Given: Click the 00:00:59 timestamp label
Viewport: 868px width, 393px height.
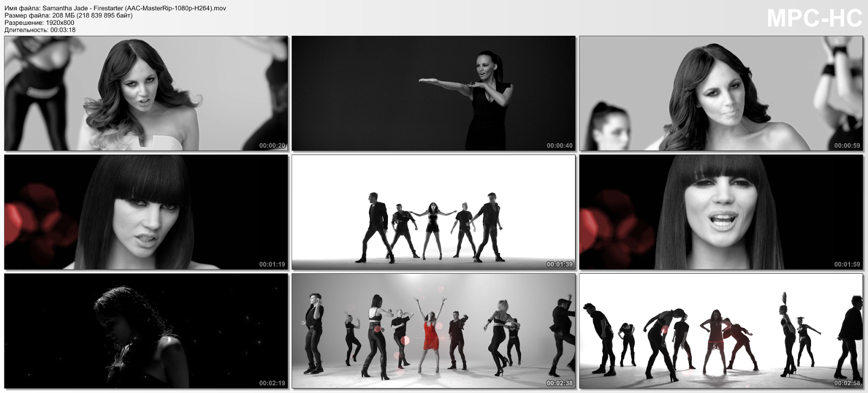Looking at the screenshot, I should tap(847, 146).
